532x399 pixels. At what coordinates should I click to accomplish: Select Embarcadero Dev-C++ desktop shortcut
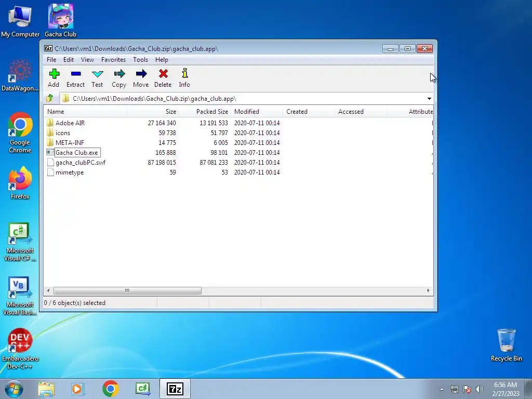click(x=20, y=349)
